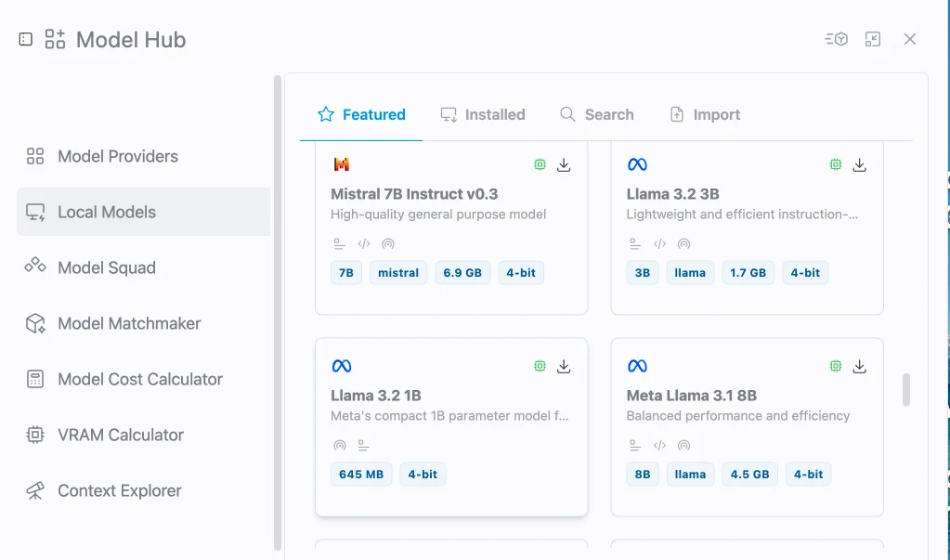Click the model list scrollbar thumb

click(906, 390)
